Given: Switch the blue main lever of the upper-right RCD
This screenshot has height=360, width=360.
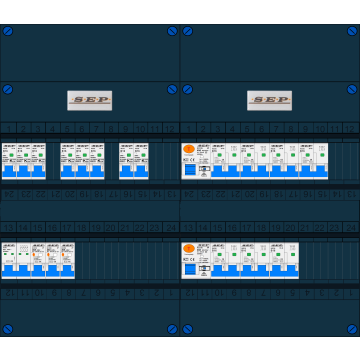Looking at the screenshot, I should [x=190, y=170].
